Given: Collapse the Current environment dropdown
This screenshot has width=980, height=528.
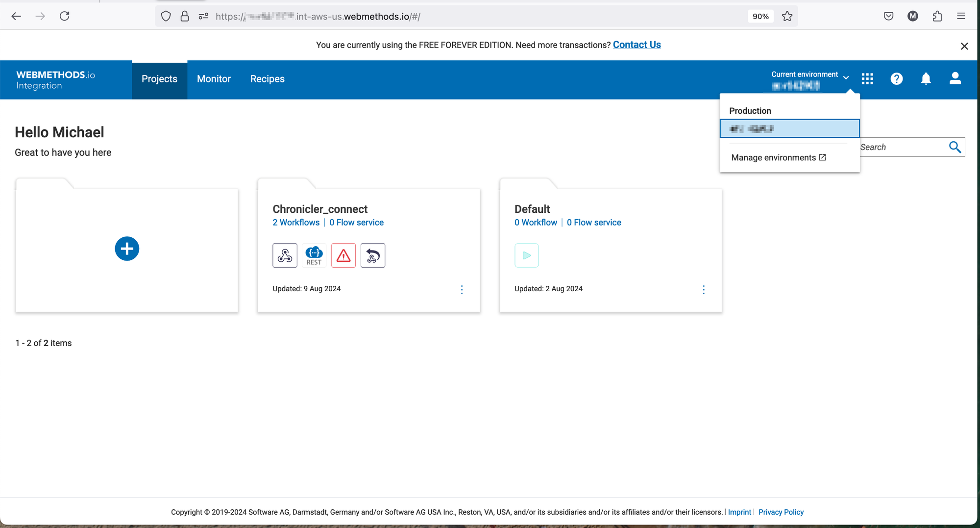Looking at the screenshot, I should [846, 77].
